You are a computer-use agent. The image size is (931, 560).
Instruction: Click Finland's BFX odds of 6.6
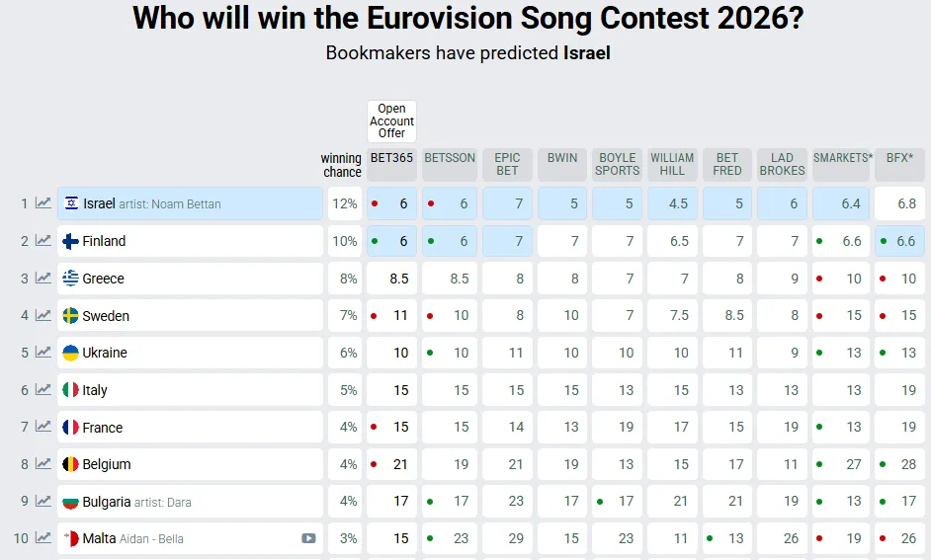[x=899, y=241]
